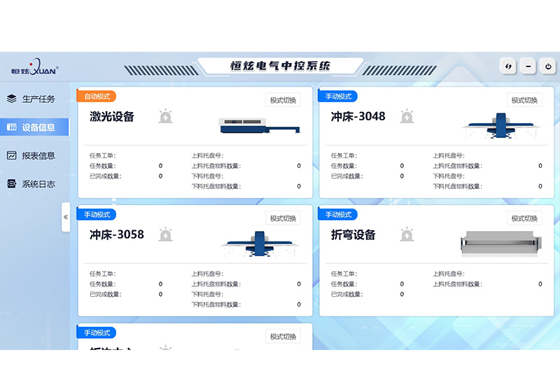Image resolution: width=560 pixels, height=392 pixels.
Task: Click 模式切换 on the bottom partial card
Action: pos(283,337)
